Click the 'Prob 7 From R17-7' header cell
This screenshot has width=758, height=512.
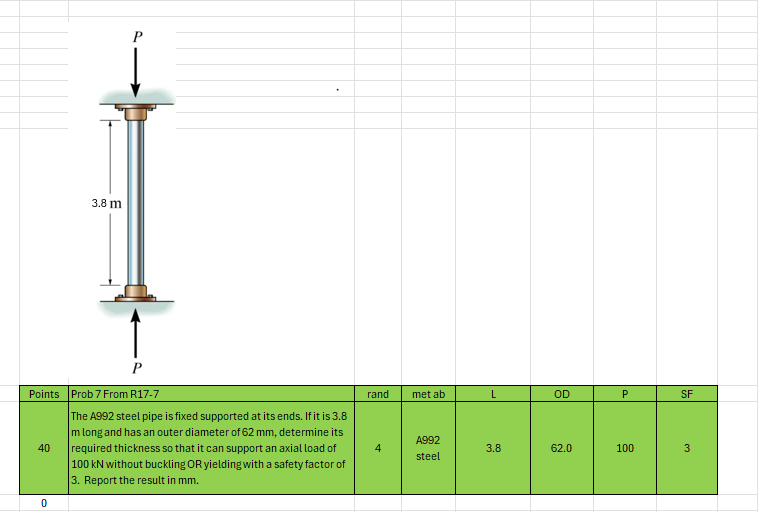211,394
